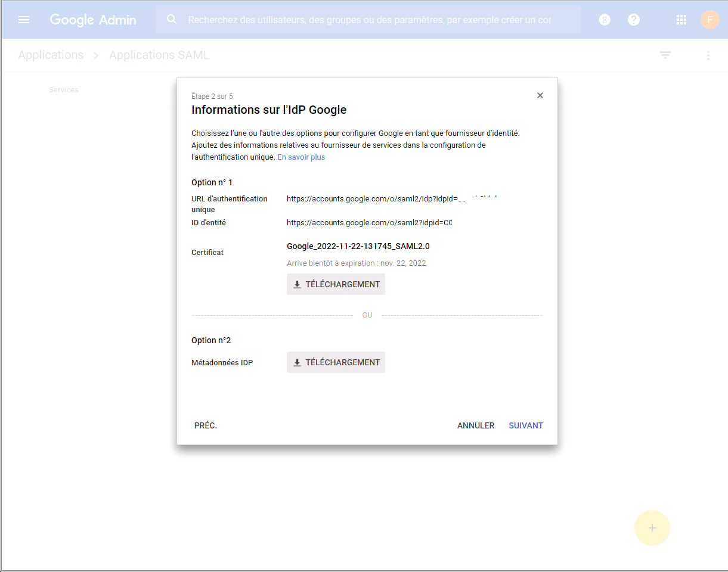Open the support assistant hourglass icon
Screen dimensions: 728x572
coord(605,20)
